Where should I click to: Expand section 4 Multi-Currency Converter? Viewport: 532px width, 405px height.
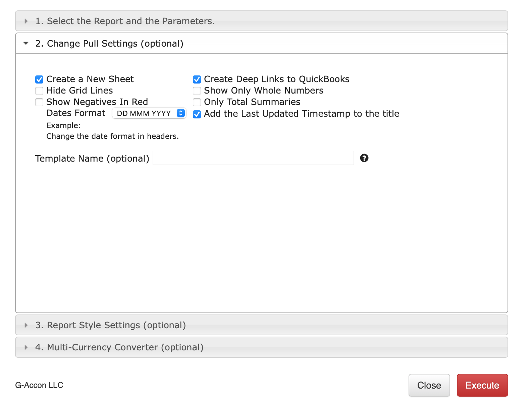(x=262, y=347)
